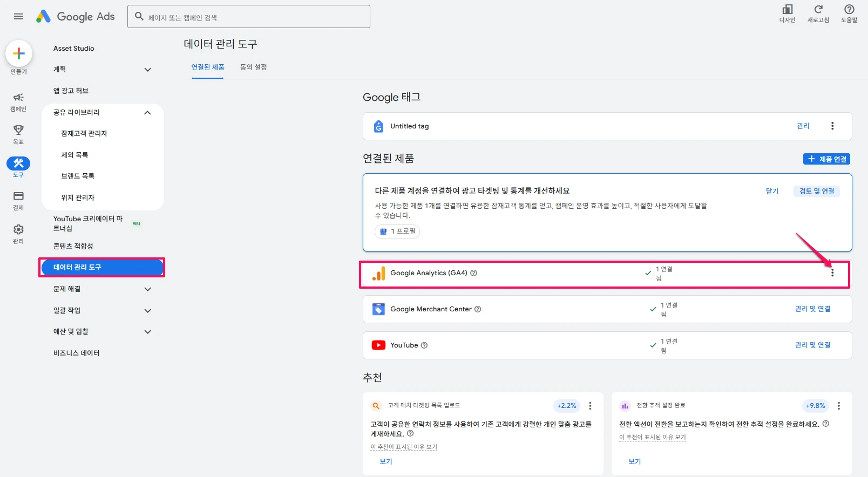Click 닫기 on the link-accounts banner
This screenshot has width=868, height=477.
point(772,191)
